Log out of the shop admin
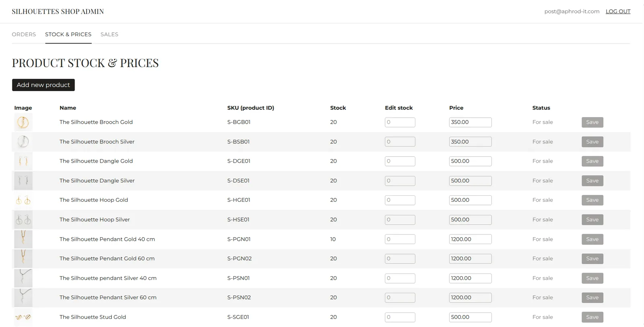Screen dimensions: 644x327 pos(618,11)
